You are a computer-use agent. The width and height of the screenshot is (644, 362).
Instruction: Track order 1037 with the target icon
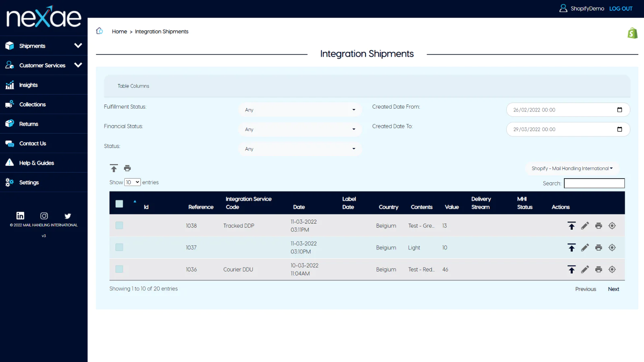click(x=612, y=247)
